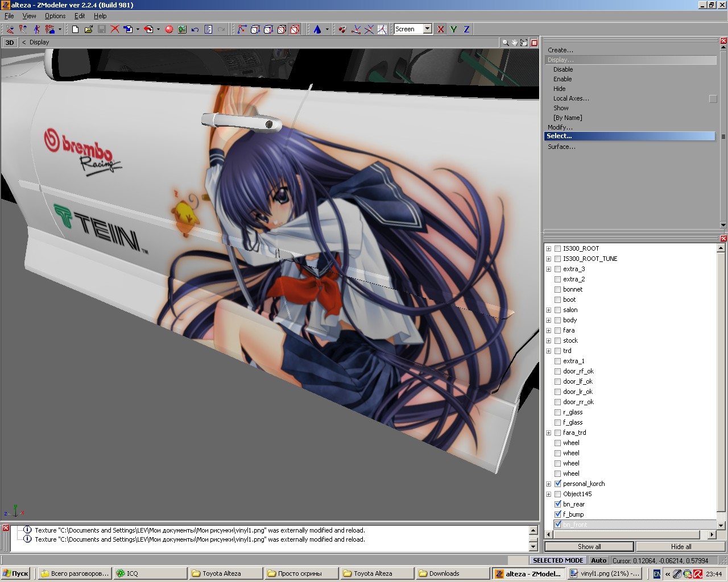Check the door_rf_ok visibility checkbox
The width and height of the screenshot is (728, 582).
tap(558, 371)
